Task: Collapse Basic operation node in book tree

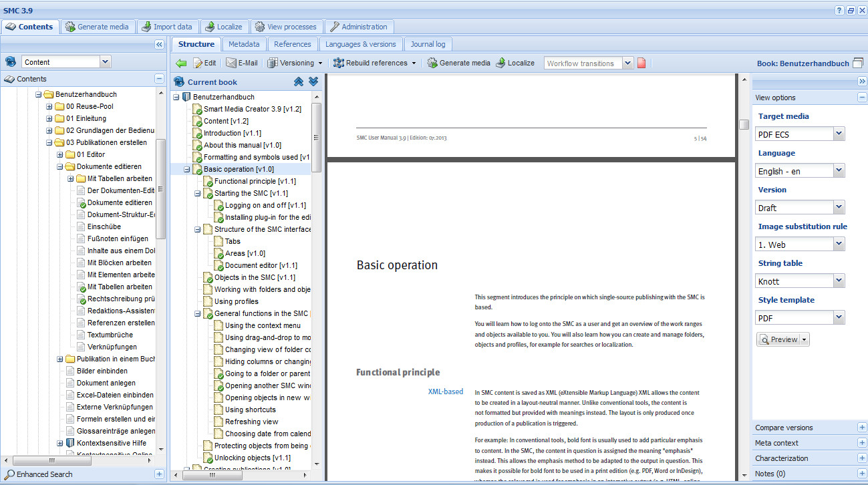Action: point(187,169)
